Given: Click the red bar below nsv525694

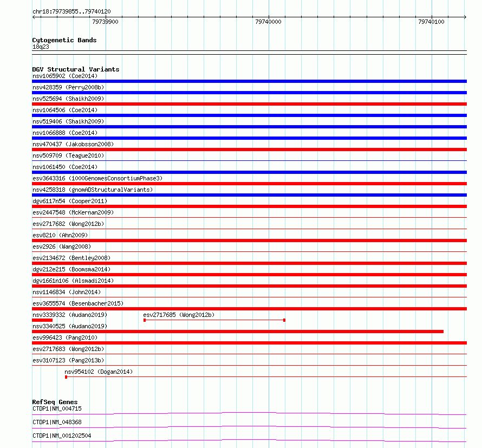Looking at the screenshot, I should tap(249, 104).
